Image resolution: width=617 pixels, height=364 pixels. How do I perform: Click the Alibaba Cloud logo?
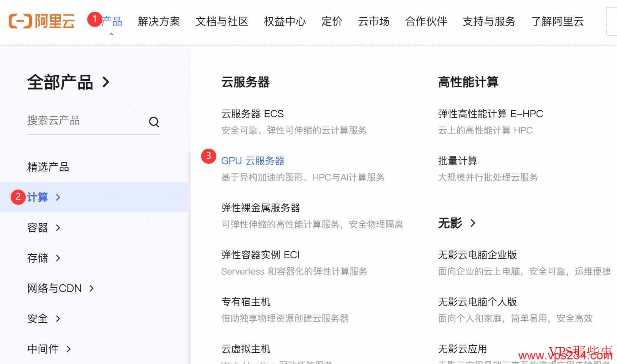pos(41,21)
